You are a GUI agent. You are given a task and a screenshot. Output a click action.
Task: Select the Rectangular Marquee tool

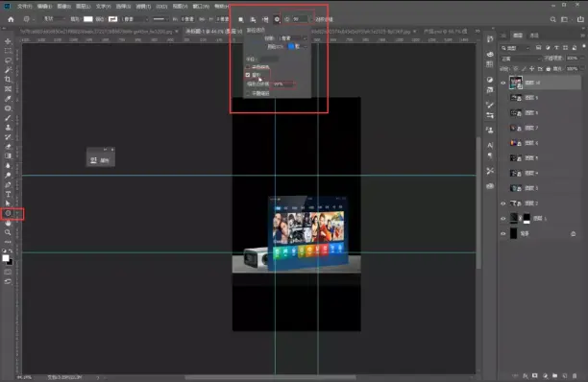point(8,51)
